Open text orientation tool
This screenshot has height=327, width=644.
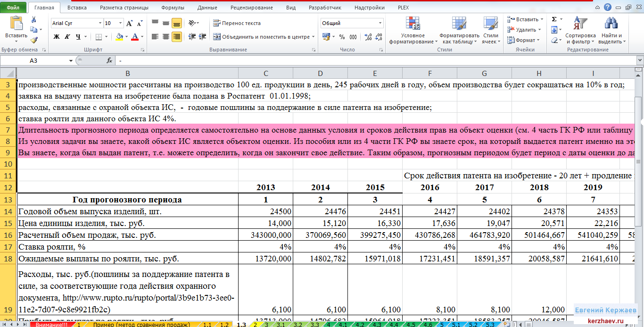pyautogui.click(x=191, y=23)
